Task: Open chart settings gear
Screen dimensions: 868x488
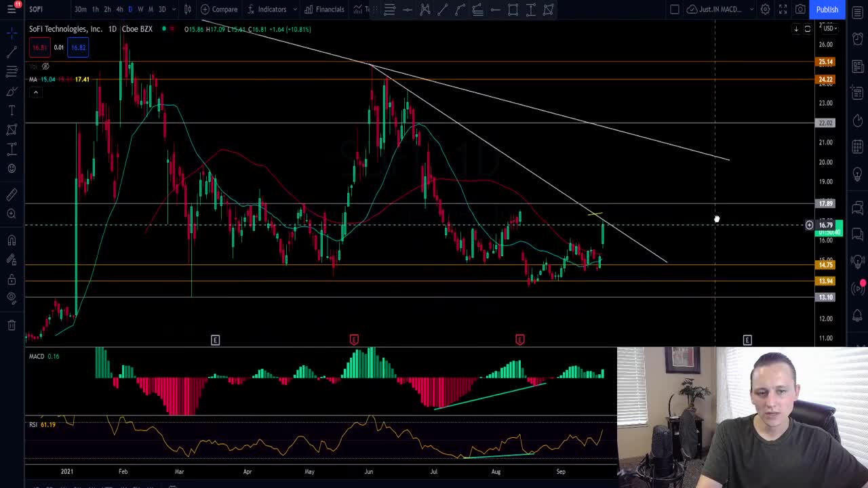Action: point(765,9)
